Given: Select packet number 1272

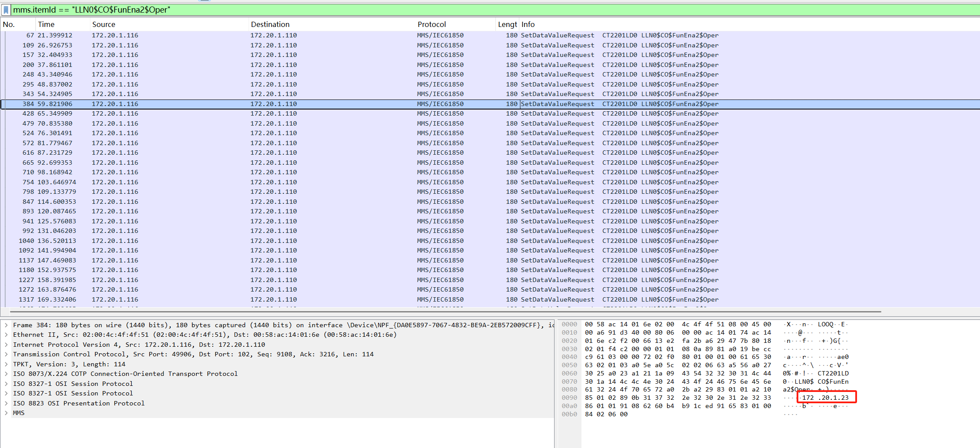Looking at the screenshot, I should pyautogui.click(x=490, y=289).
